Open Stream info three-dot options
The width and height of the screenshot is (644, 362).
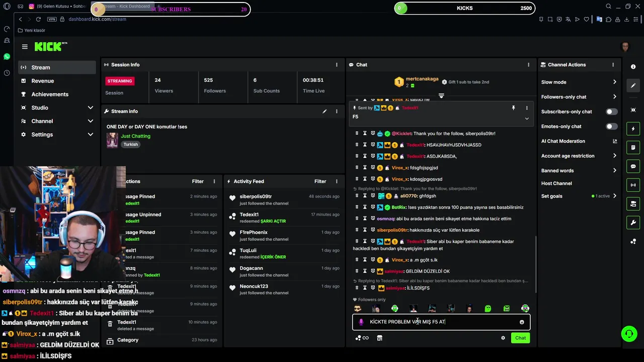[337, 111]
